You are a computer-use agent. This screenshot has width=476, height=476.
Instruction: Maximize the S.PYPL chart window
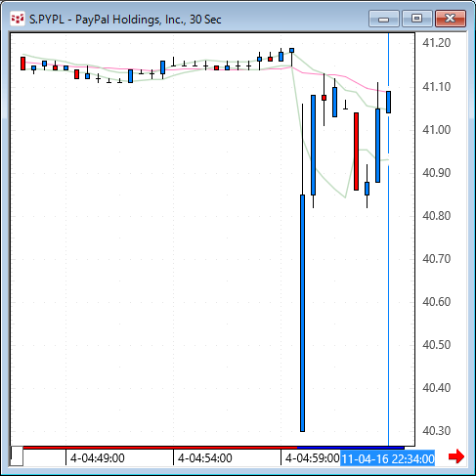tap(417, 19)
